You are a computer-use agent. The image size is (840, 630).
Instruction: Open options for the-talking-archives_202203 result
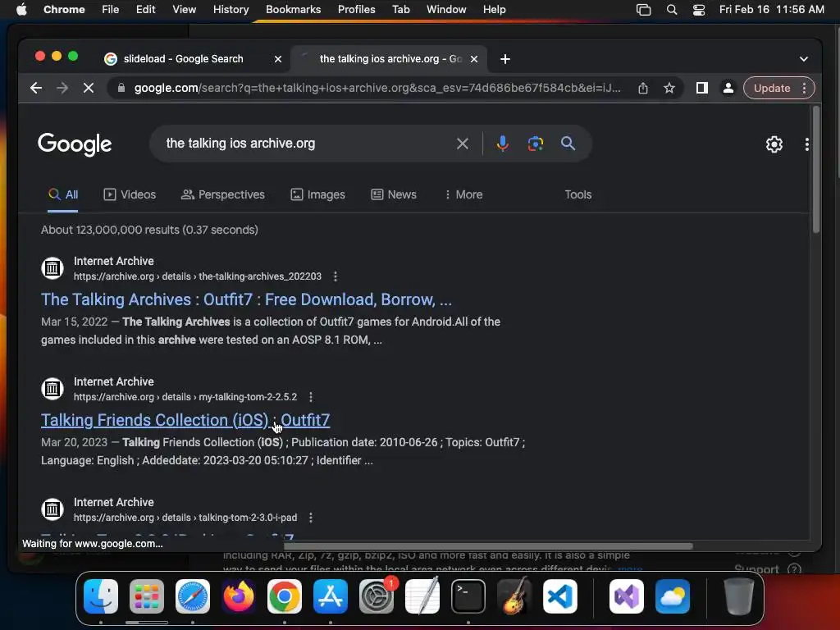pos(336,276)
